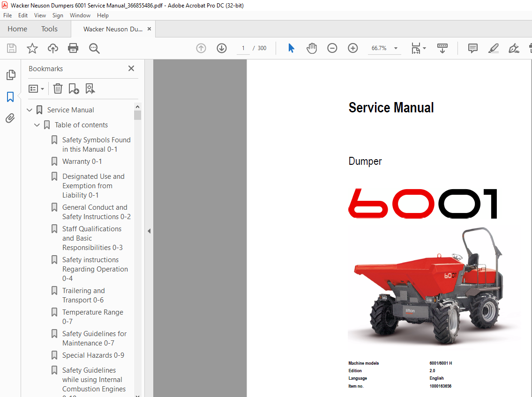Select the Table of contents bookmark
Screen dimensions: 532x397
[82, 125]
